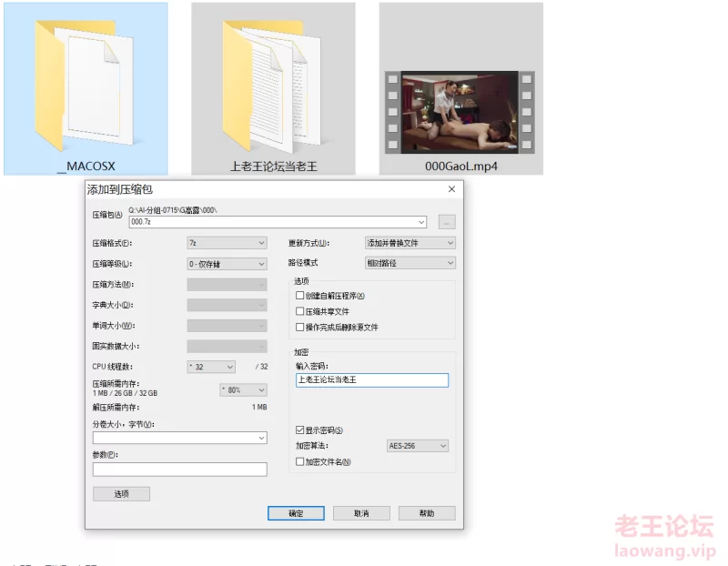Click the 上老王论坛当老王 folder name label
Screen dimensions: 728x566
tap(274, 167)
